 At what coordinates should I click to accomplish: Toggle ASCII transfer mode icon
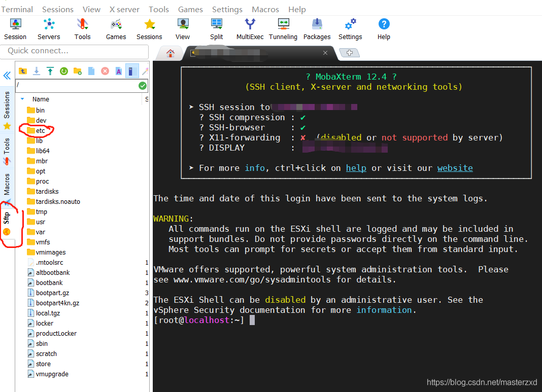click(x=119, y=71)
